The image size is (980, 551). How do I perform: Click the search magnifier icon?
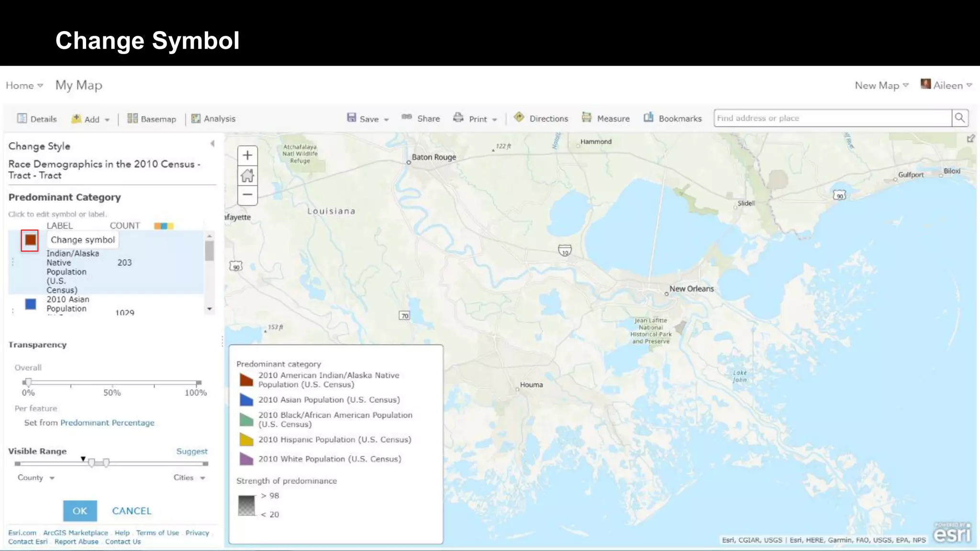pyautogui.click(x=959, y=118)
